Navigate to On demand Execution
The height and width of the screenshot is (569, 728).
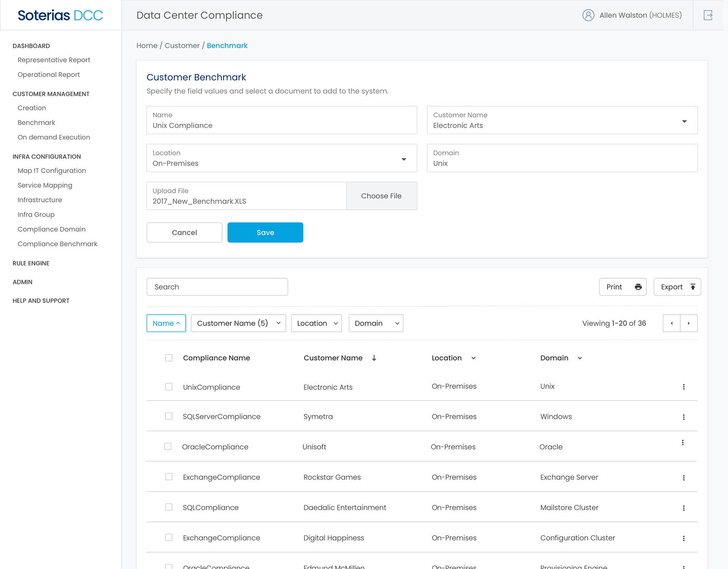click(53, 137)
